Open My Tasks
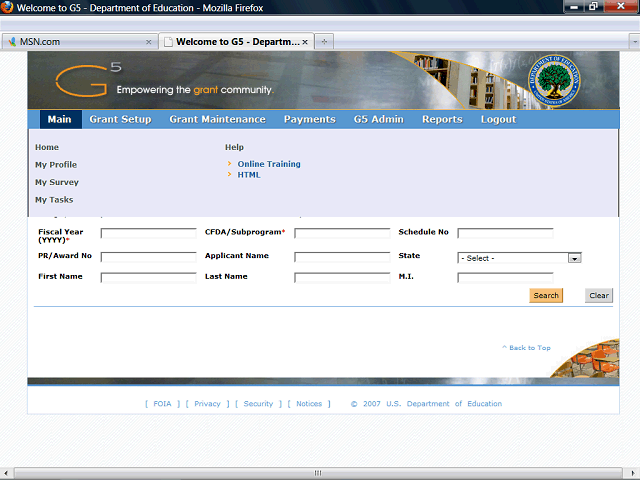 (54, 200)
